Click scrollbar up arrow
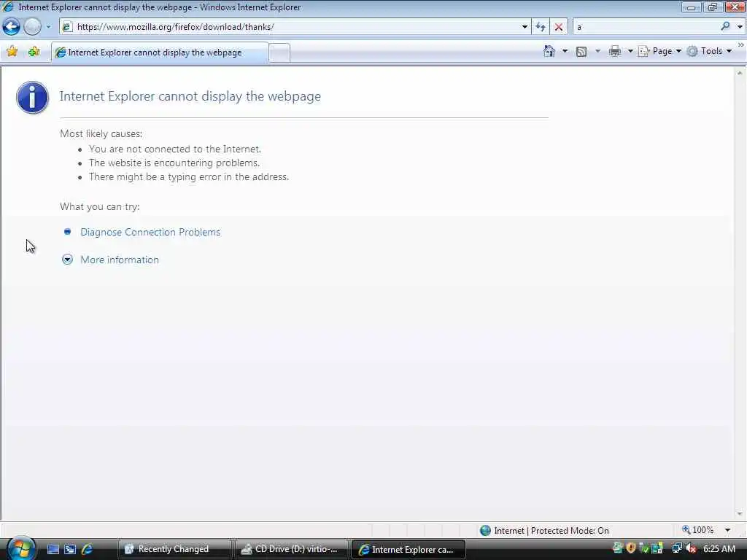The height and width of the screenshot is (560, 747). [x=740, y=74]
